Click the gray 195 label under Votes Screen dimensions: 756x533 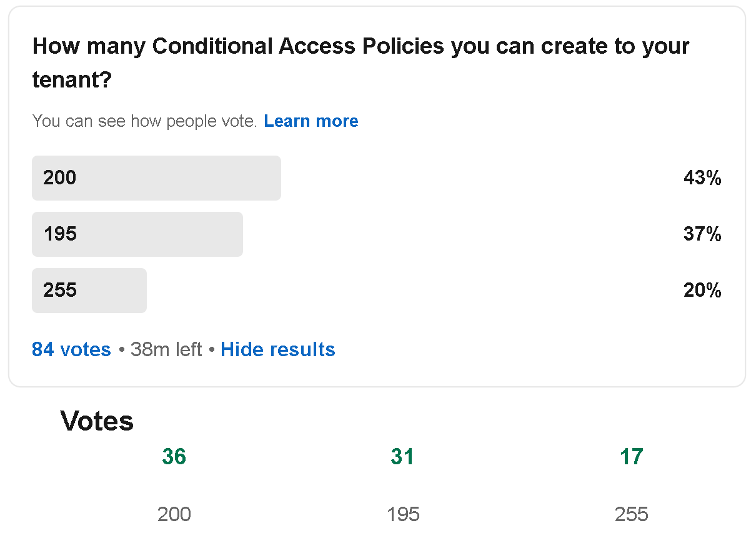[x=402, y=514]
